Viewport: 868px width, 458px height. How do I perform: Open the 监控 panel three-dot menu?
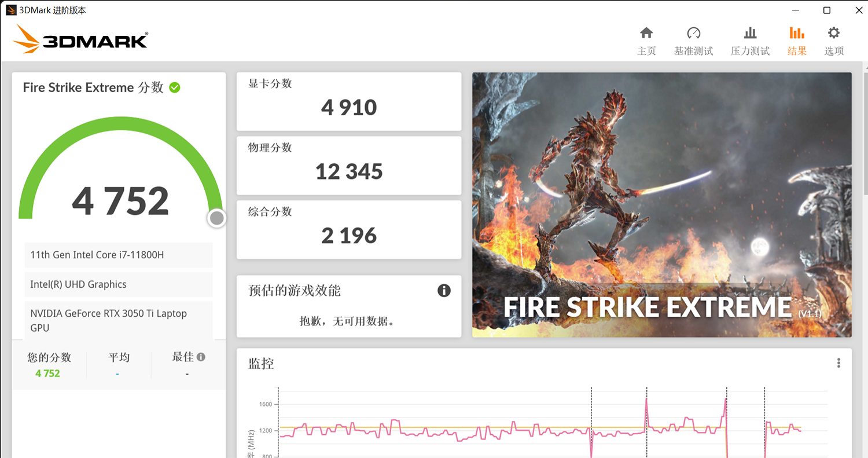838,363
